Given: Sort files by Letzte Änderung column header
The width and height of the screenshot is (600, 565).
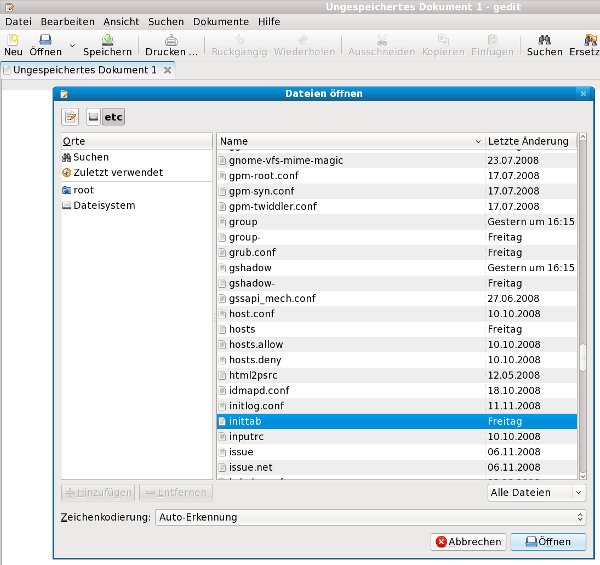Looking at the screenshot, I should pyautogui.click(x=528, y=141).
